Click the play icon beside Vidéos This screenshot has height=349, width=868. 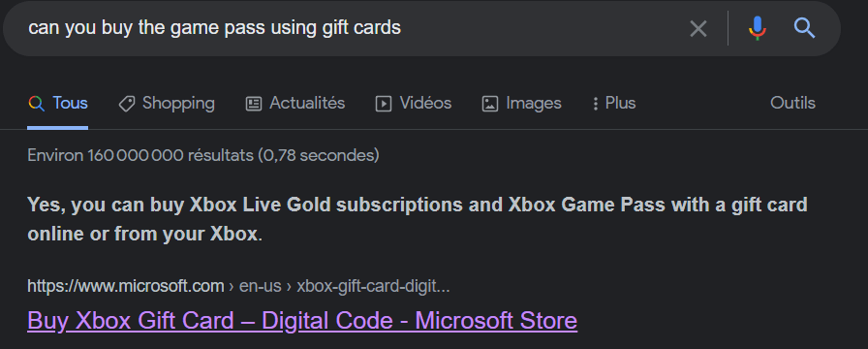(384, 104)
